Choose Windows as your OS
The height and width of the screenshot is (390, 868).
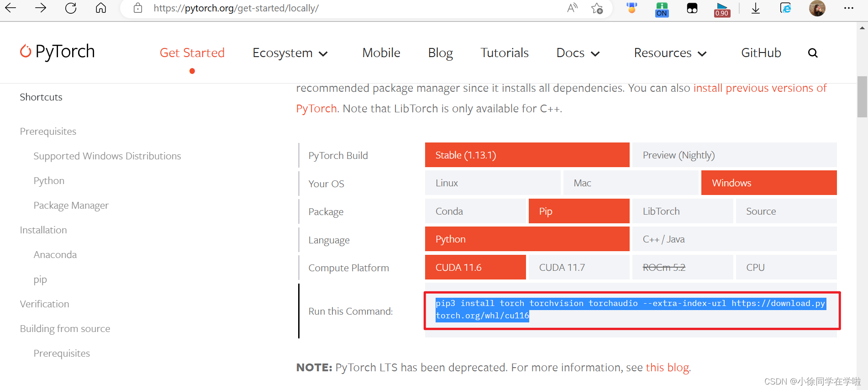[769, 183]
